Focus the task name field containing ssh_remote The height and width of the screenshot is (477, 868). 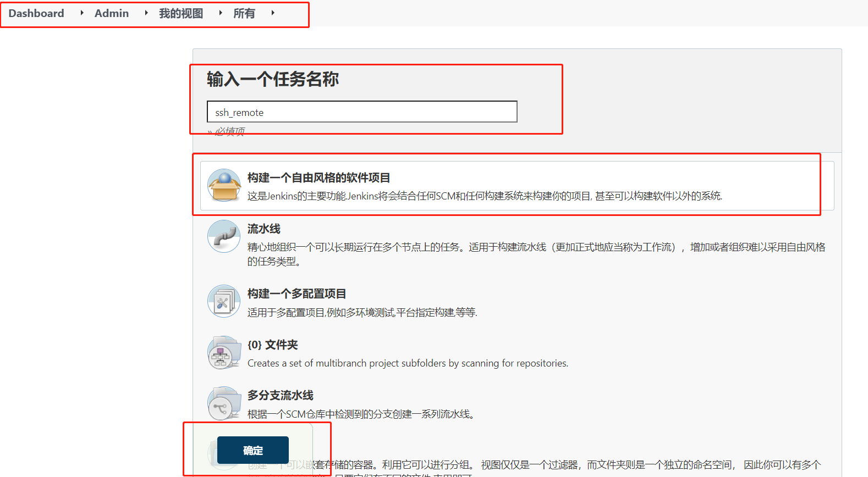click(362, 112)
